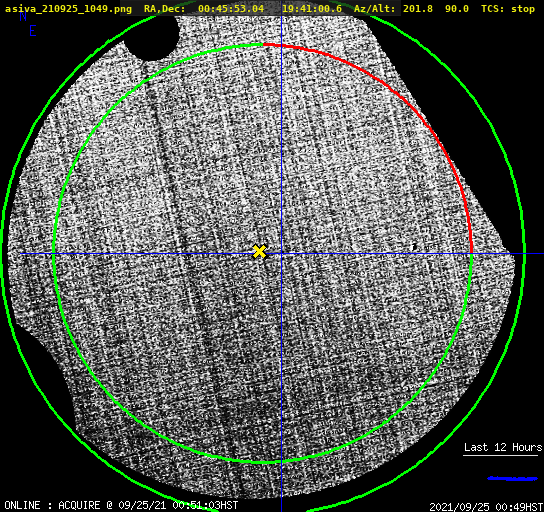Click the blue crosshair intersection at zenith

coord(281,254)
